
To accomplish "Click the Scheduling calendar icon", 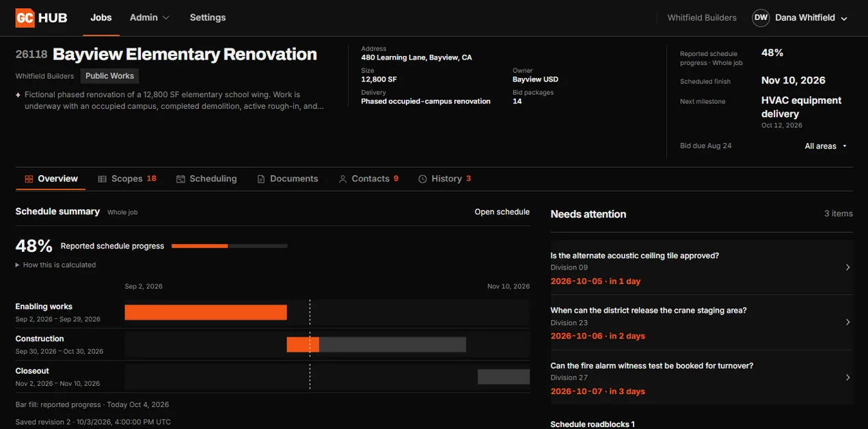I will click(180, 179).
